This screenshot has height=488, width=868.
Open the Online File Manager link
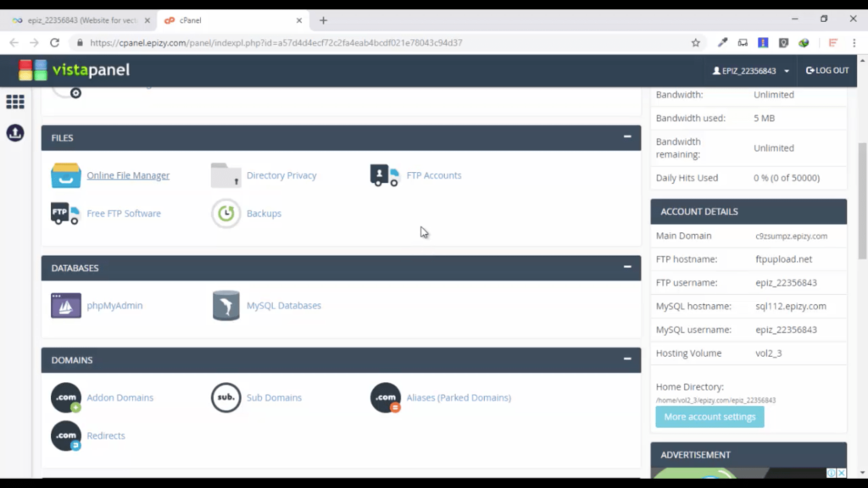pyautogui.click(x=128, y=175)
